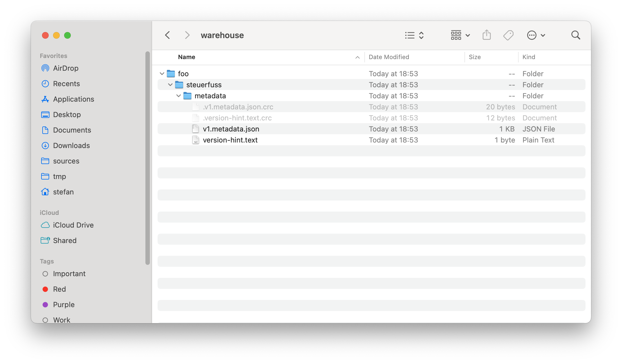Click the back navigation arrow

pyautogui.click(x=168, y=35)
